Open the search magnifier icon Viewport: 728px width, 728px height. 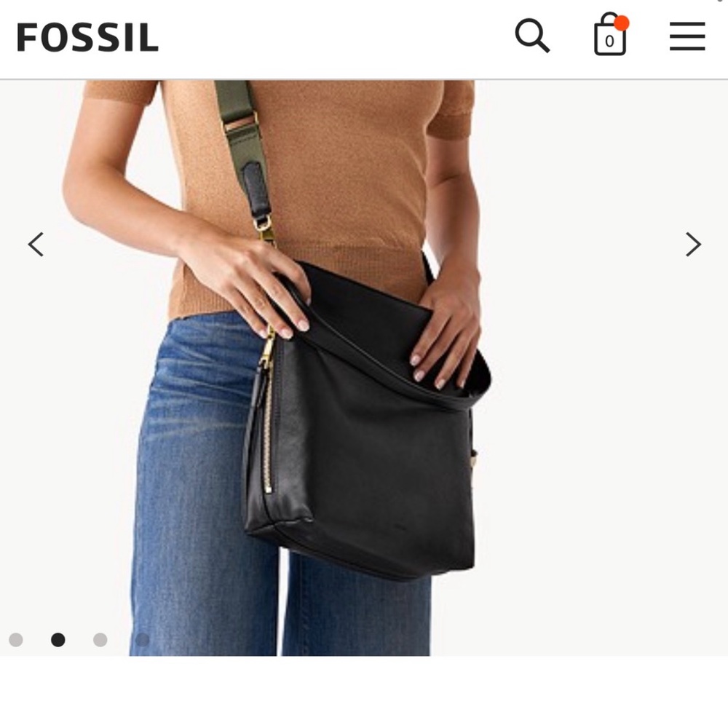click(x=532, y=36)
